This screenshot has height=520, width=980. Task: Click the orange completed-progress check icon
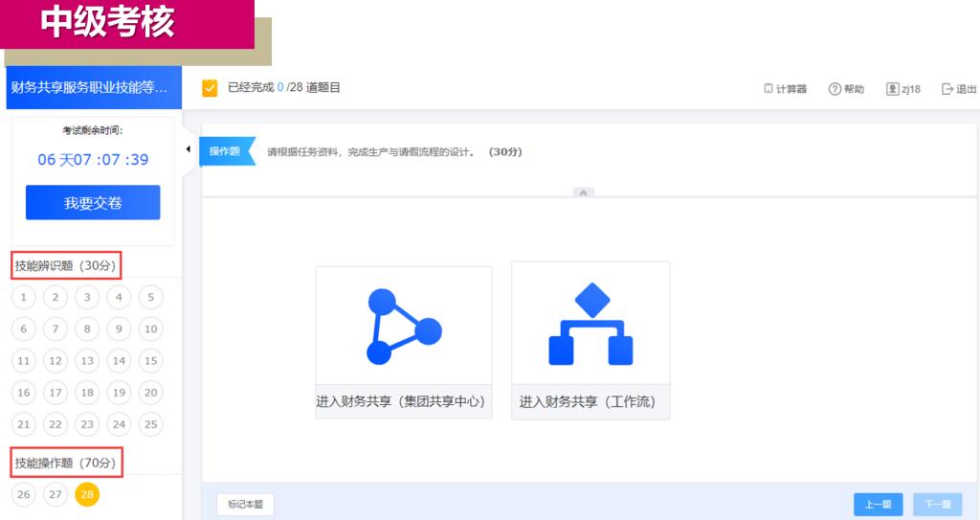[210, 88]
